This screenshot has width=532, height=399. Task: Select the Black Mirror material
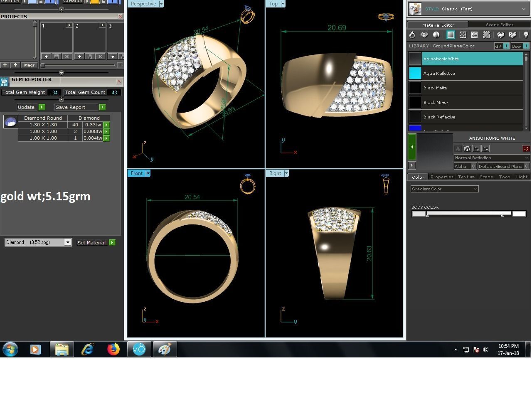[465, 102]
